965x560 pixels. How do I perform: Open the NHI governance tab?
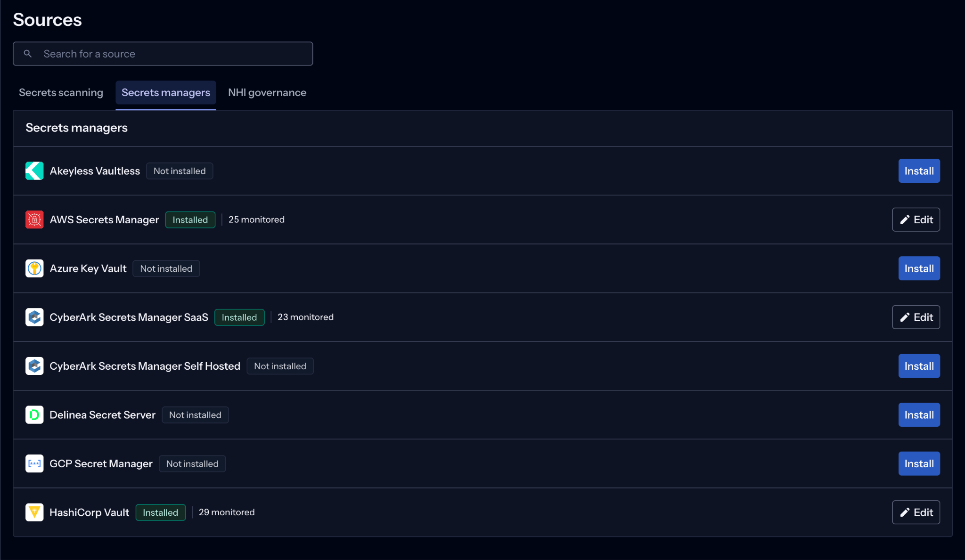pyautogui.click(x=267, y=93)
